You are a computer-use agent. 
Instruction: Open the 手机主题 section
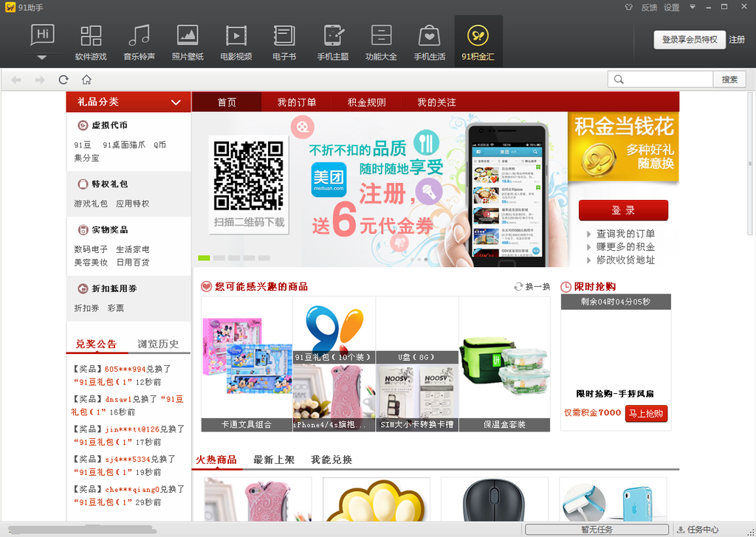click(333, 43)
